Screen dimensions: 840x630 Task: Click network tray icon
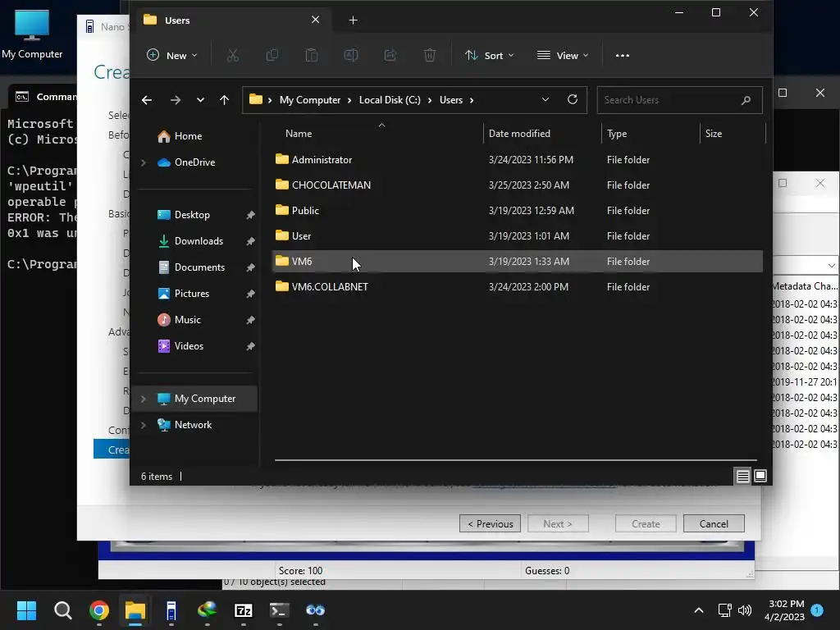pos(724,610)
